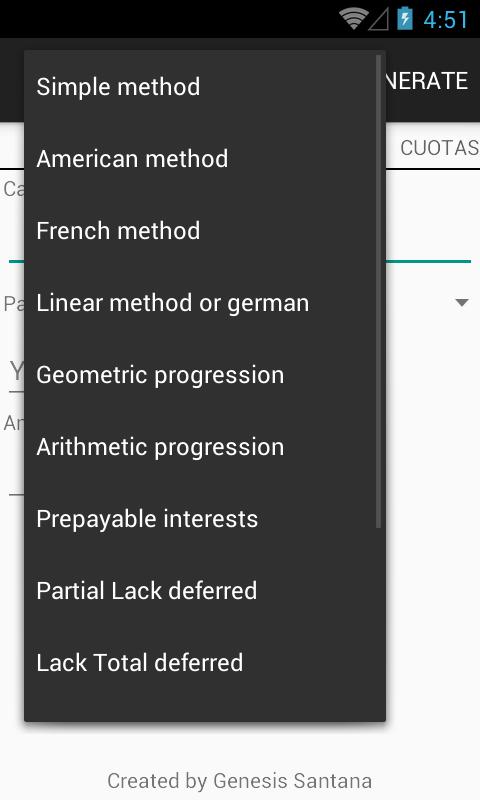This screenshot has width=480, height=800.
Task: Choose Geometric progression option
Action: click(x=205, y=374)
